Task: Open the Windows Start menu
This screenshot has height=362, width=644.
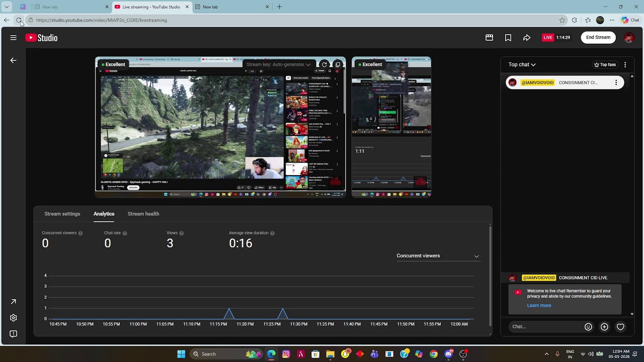Action: (181, 354)
